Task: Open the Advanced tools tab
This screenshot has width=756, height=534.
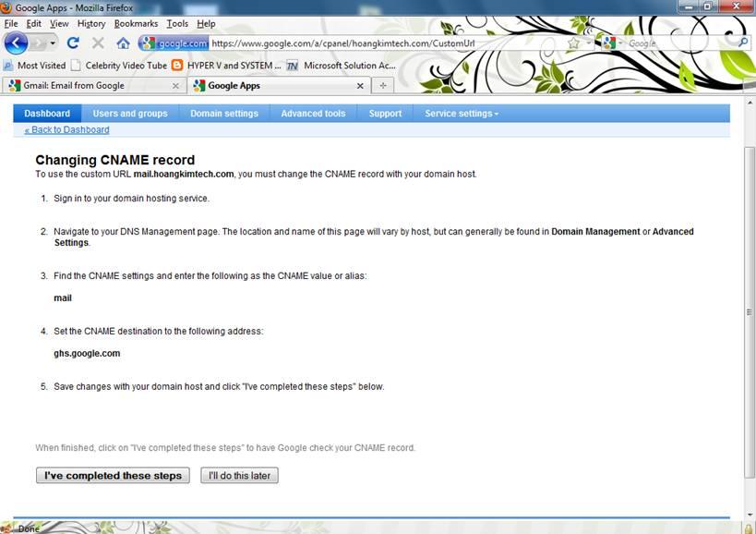Action: pyautogui.click(x=314, y=114)
